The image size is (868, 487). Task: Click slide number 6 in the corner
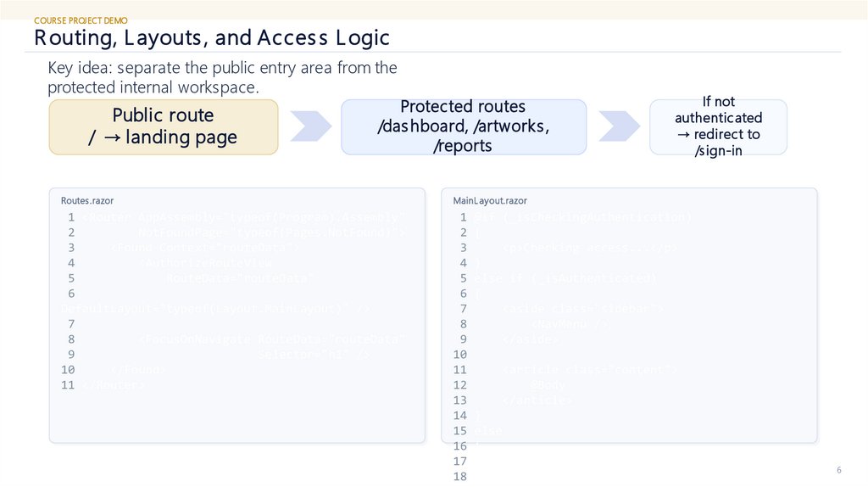(839, 470)
